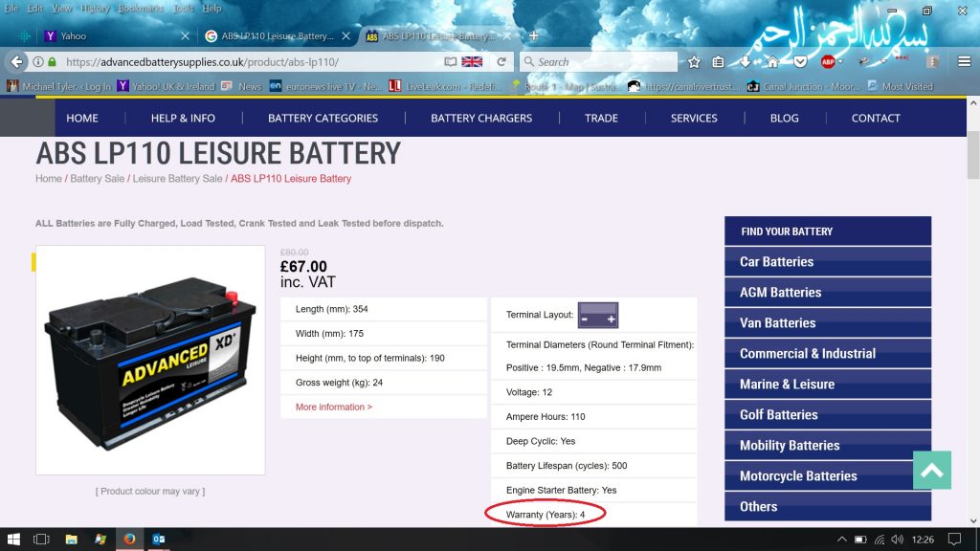Open the BLOG nav item
980x551 pixels.
pyautogui.click(x=785, y=118)
